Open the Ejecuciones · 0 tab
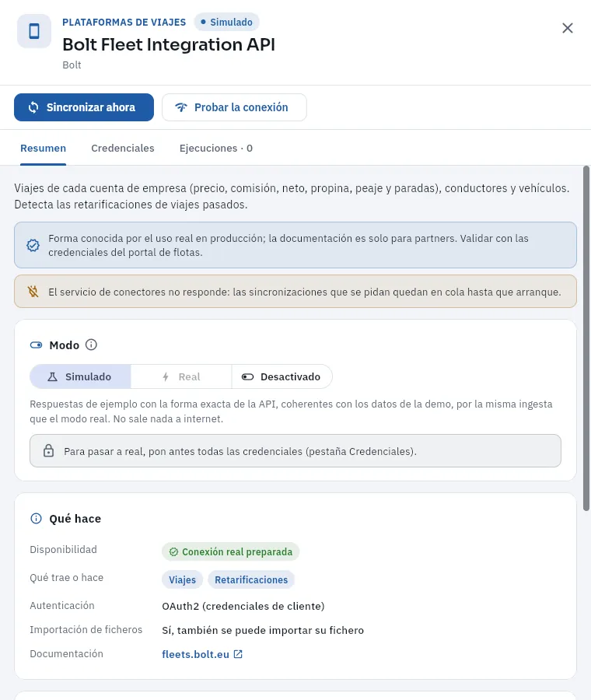Image resolution: width=591 pixels, height=700 pixels. click(216, 149)
